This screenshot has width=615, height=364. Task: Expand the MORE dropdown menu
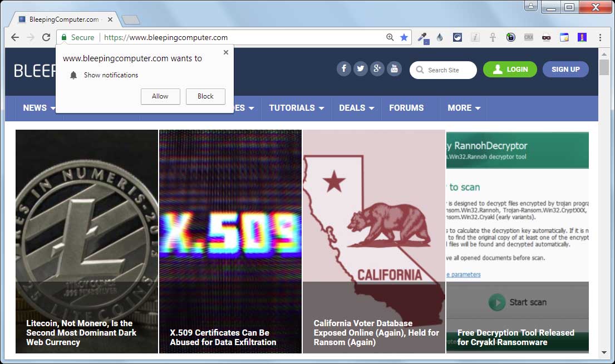click(x=464, y=108)
